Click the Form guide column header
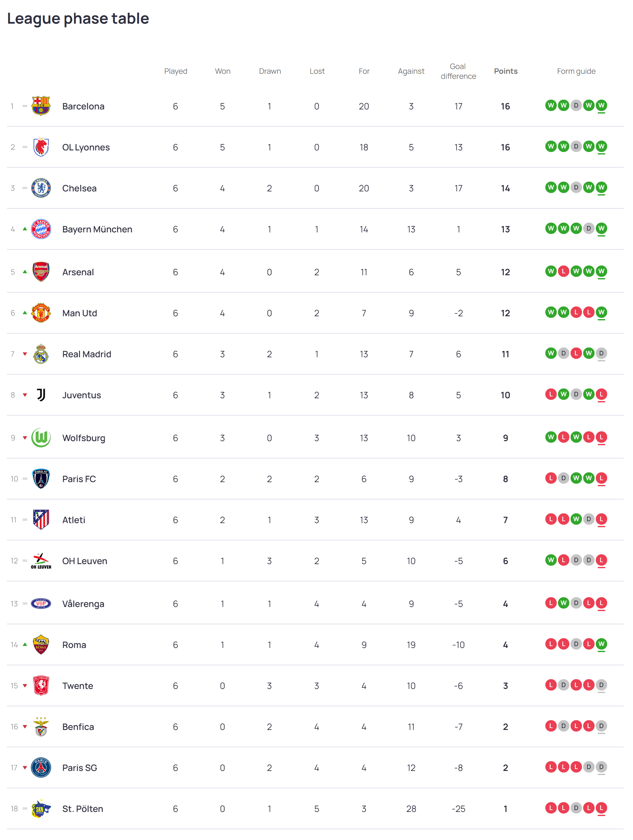The width and height of the screenshot is (633, 840). (576, 71)
